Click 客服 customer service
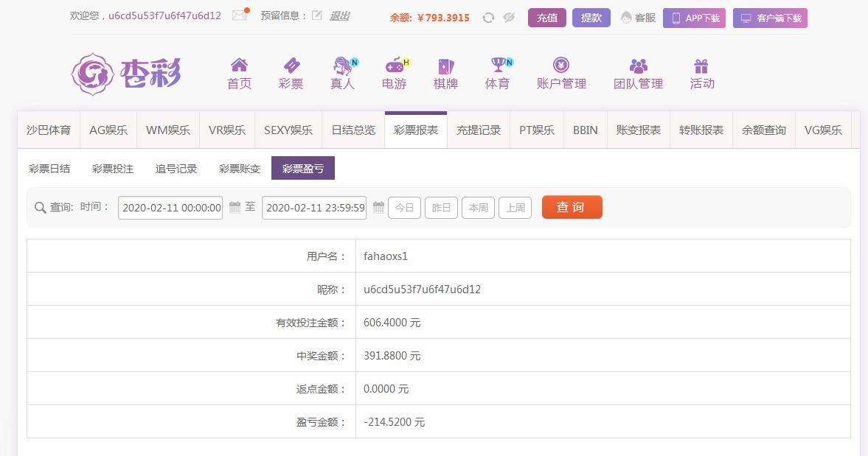The image size is (868, 456). (638, 18)
